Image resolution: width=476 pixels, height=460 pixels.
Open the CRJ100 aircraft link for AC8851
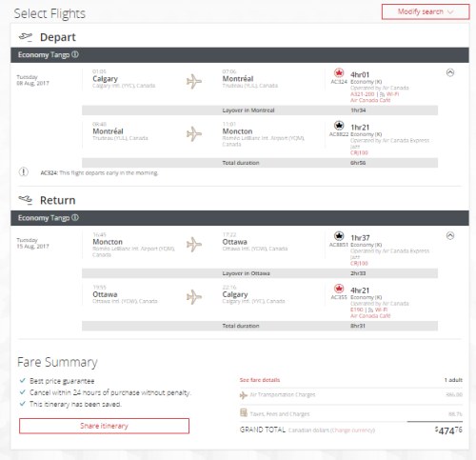(x=359, y=264)
